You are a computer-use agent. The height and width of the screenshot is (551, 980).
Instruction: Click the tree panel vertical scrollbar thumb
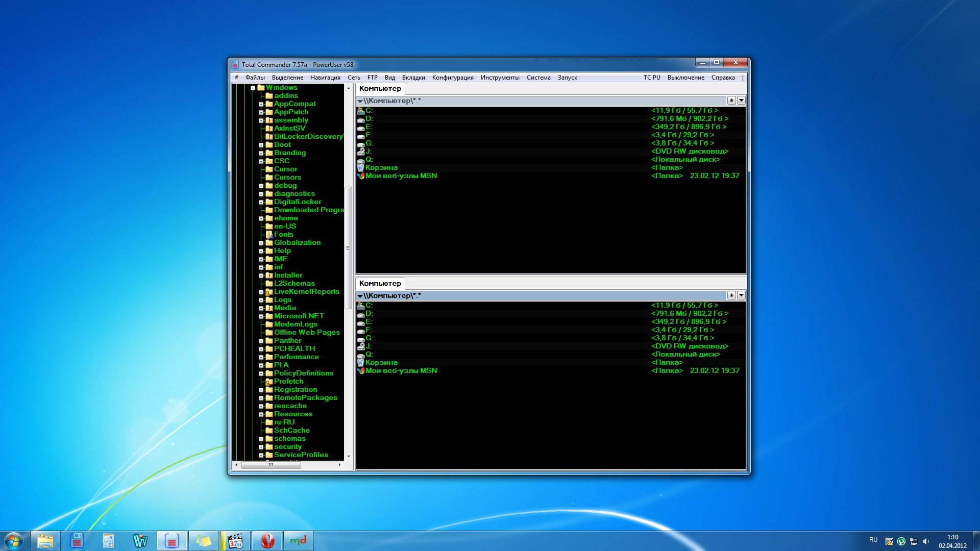(349, 247)
